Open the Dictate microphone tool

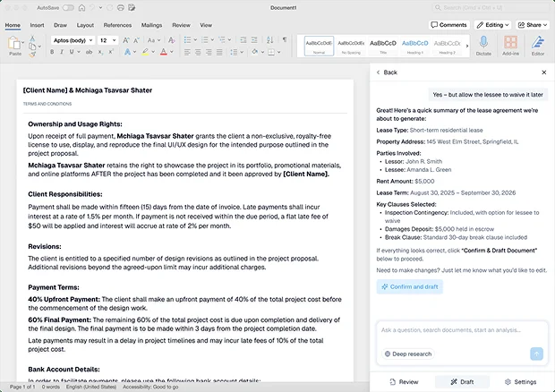(x=483, y=45)
